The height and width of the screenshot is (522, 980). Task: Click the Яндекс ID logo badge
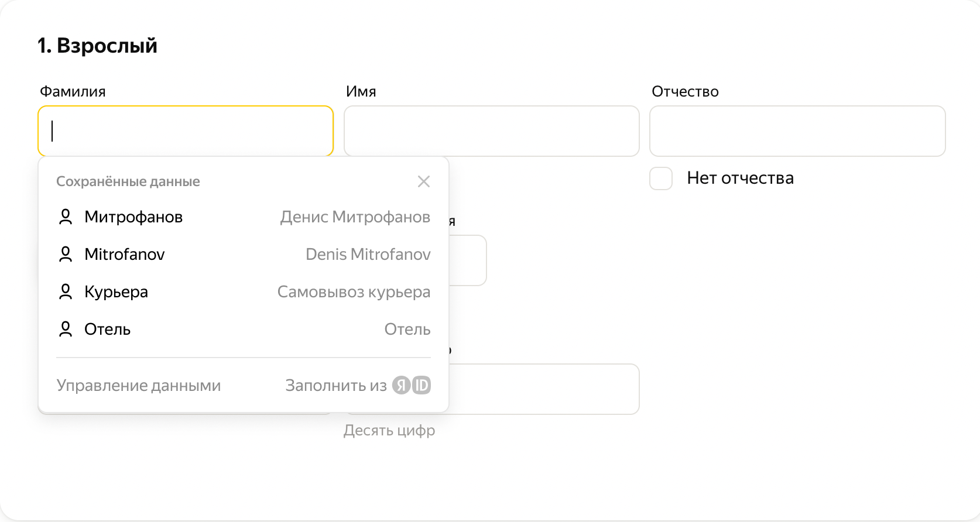pos(412,385)
